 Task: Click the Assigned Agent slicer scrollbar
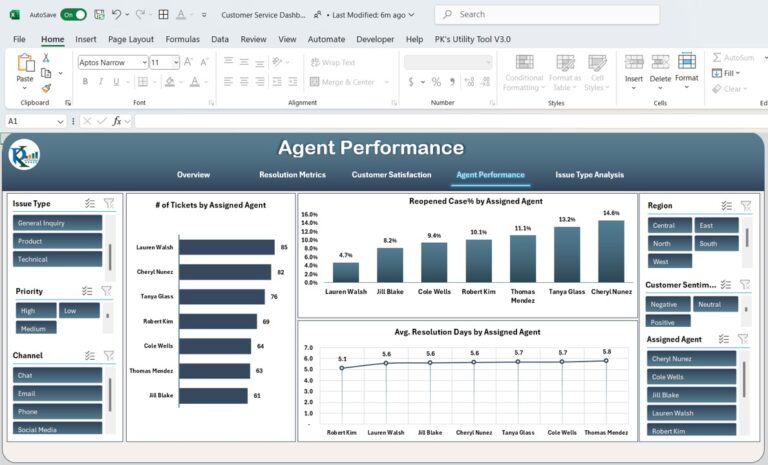click(744, 379)
